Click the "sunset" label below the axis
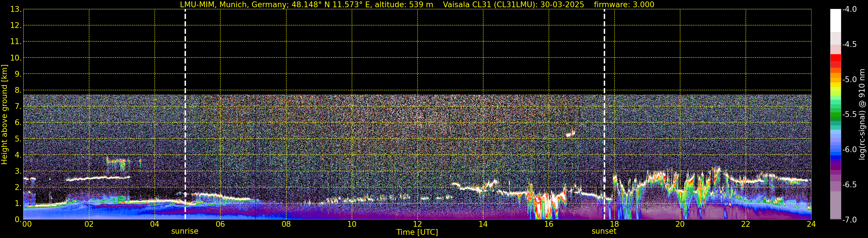The image size is (868, 238). pyautogui.click(x=604, y=231)
